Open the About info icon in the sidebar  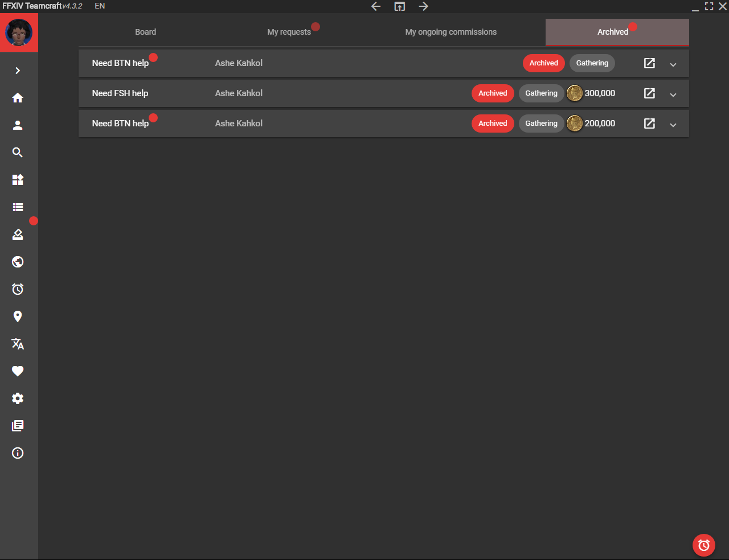coord(18,453)
